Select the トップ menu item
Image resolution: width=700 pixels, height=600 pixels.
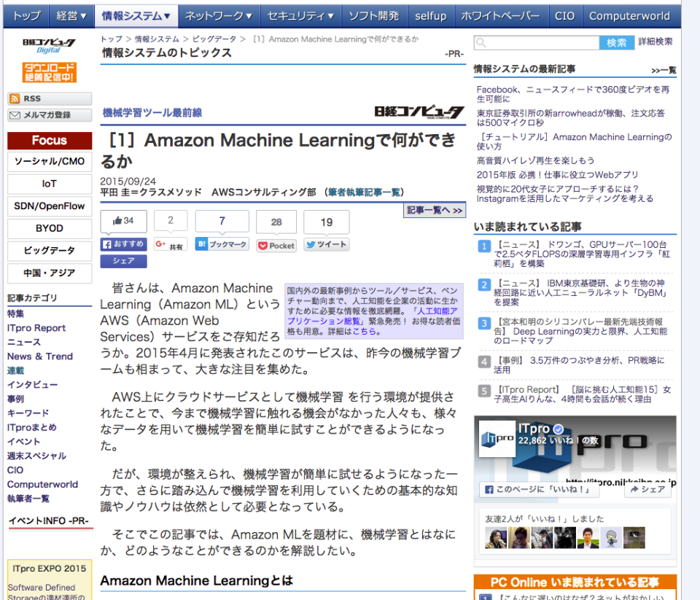(26, 15)
